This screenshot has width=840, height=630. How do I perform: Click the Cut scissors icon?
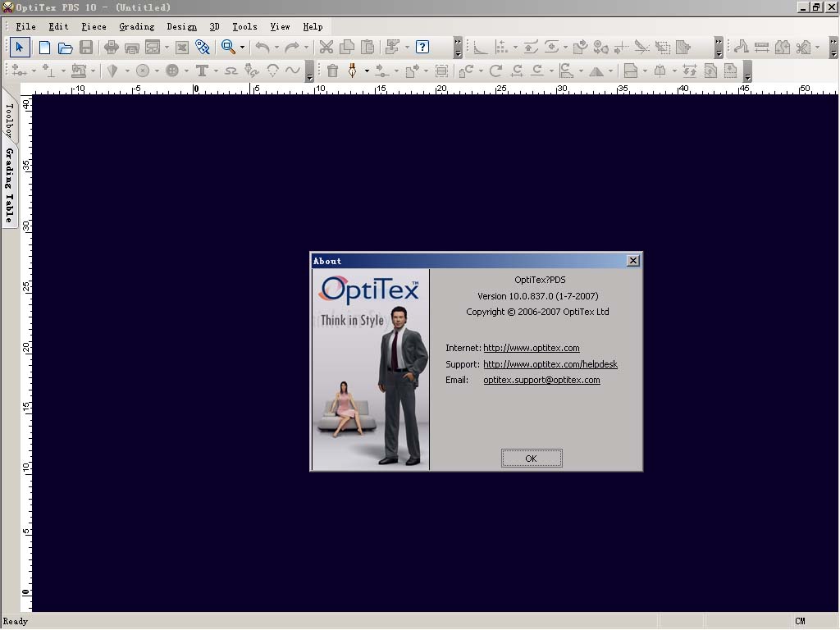point(326,47)
